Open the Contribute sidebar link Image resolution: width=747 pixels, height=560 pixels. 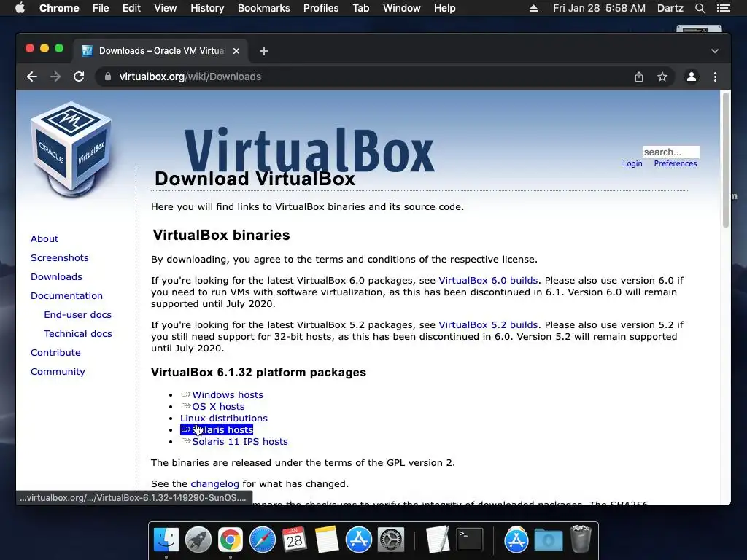tap(55, 353)
